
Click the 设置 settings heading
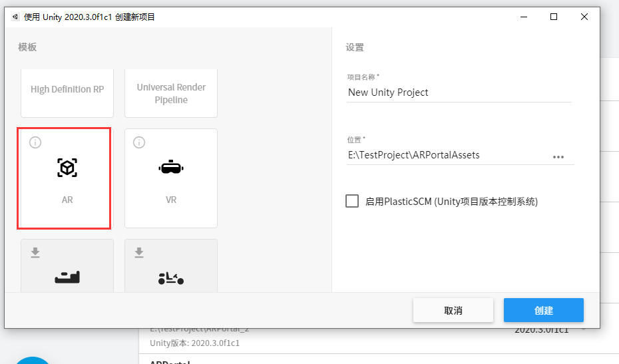coord(355,47)
